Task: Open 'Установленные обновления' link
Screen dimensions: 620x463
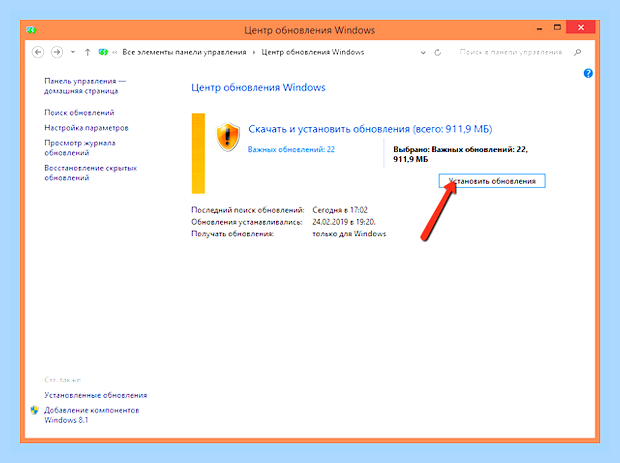Action: 95,395
